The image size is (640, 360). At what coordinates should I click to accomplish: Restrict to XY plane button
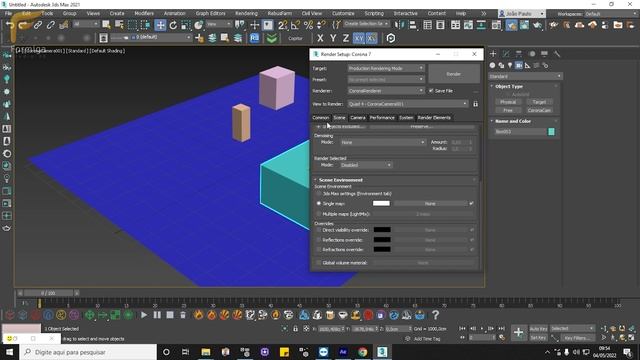(x=359, y=38)
